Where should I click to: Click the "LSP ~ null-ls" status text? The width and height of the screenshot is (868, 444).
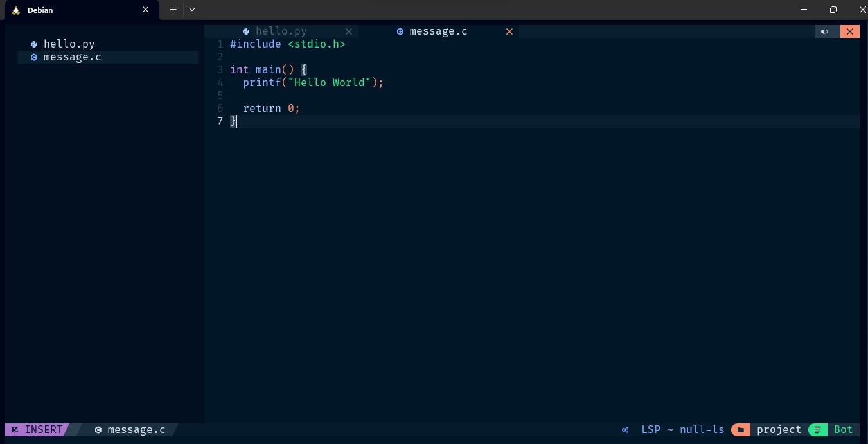683,430
